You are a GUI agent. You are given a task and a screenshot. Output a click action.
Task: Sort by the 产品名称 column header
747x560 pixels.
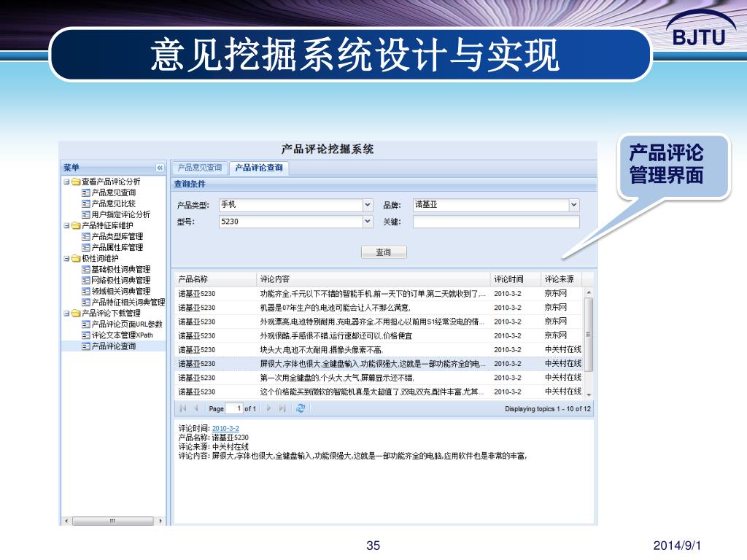[x=216, y=279]
